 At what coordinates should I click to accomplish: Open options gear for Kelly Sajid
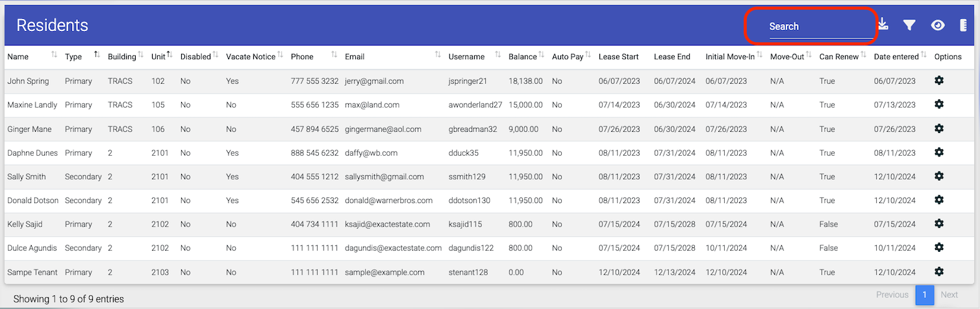(x=938, y=224)
